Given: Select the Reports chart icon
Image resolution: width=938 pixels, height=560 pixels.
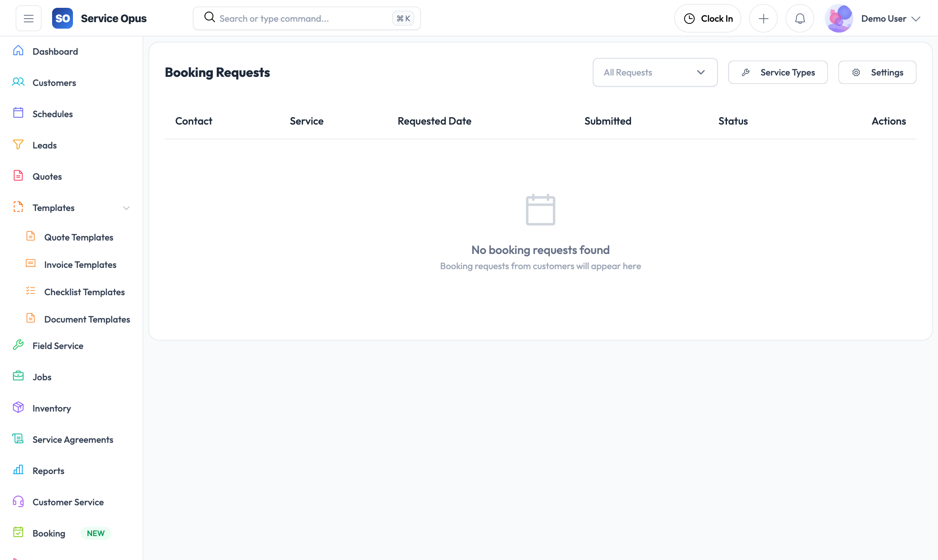Looking at the screenshot, I should (x=18, y=470).
